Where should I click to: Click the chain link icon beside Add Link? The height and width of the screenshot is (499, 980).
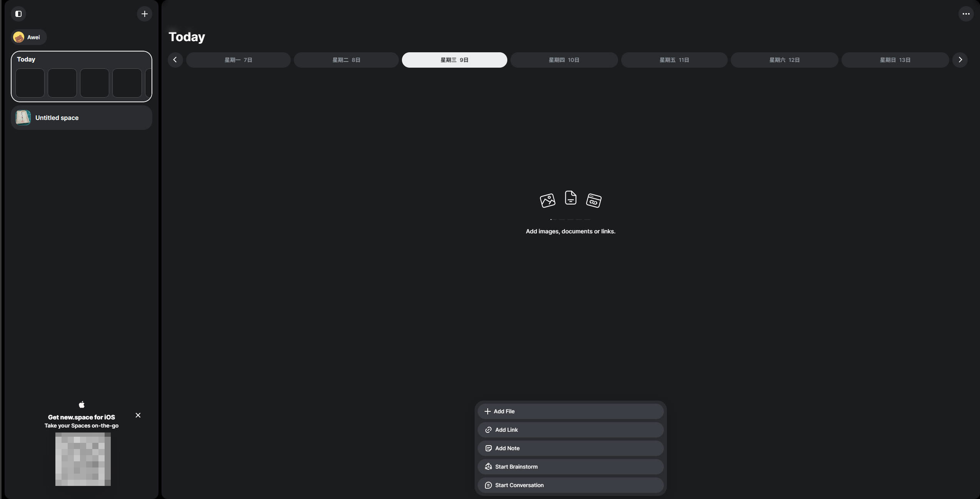click(x=488, y=430)
